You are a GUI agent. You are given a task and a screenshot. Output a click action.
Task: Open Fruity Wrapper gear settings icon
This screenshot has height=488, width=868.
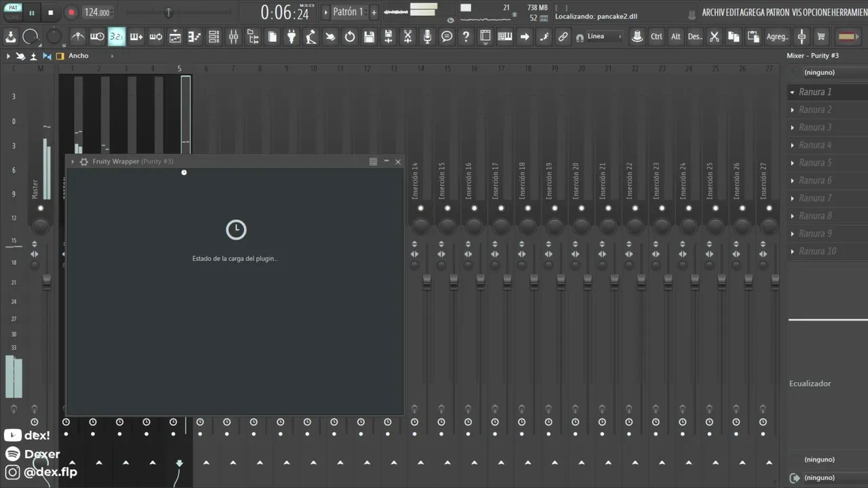(84, 161)
